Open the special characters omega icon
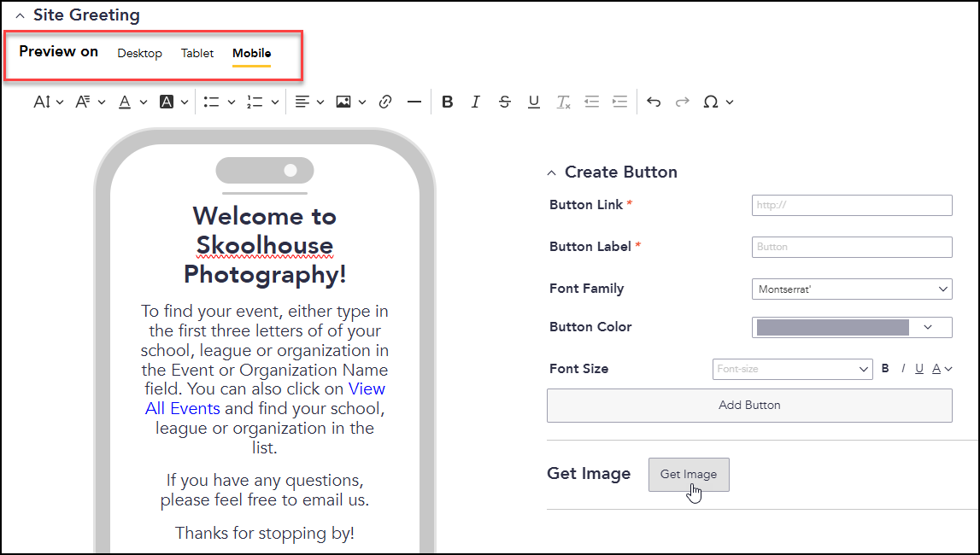This screenshot has height=555, width=980. (711, 102)
